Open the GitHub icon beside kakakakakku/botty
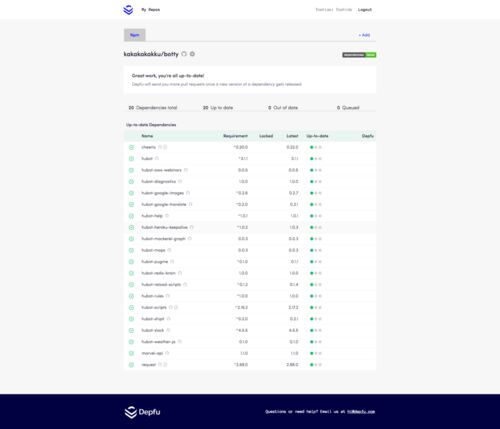Image resolution: width=500 pixels, height=429 pixels. point(184,54)
